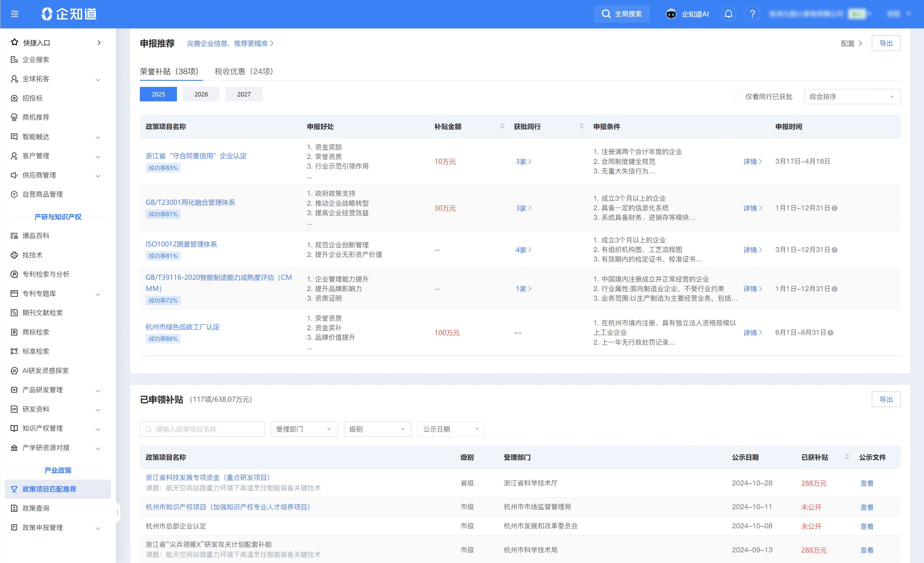Click the 全局搜索 magnifier search button
Screen dimensions: 924x563
pos(621,14)
